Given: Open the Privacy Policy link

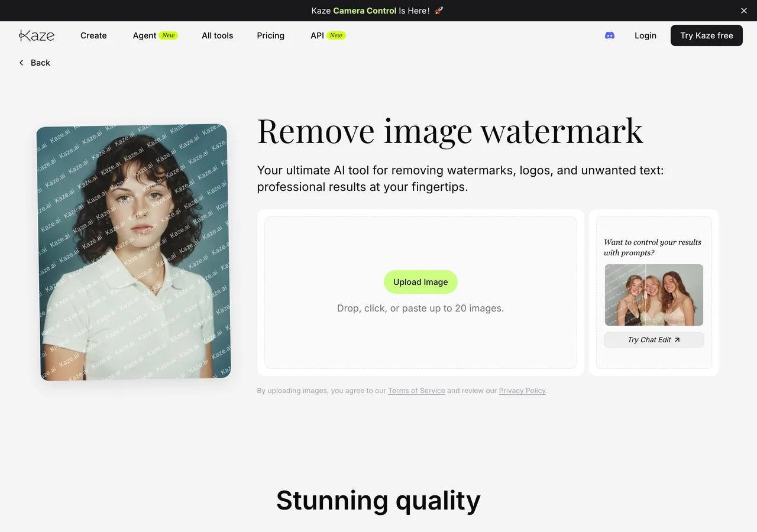Looking at the screenshot, I should pos(522,391).
